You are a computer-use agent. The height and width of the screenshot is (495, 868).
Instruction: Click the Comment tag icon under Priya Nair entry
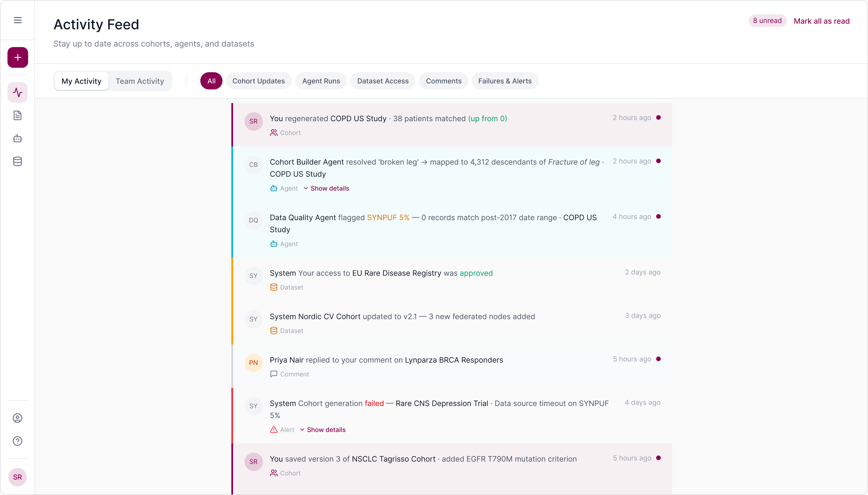274,374
